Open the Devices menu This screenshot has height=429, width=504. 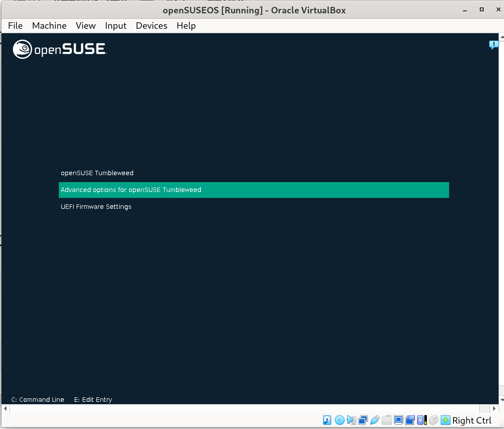point(152,26)
